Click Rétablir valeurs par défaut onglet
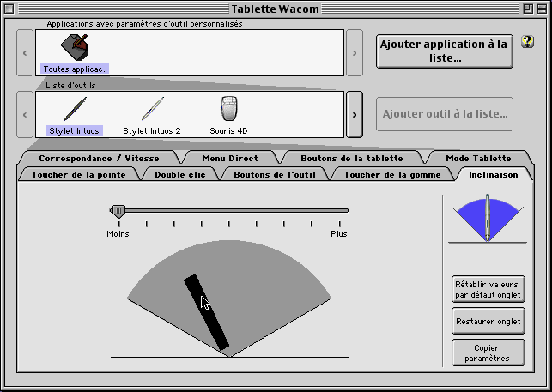Screen dimensions: 552x392 click(x=488, y=289)
